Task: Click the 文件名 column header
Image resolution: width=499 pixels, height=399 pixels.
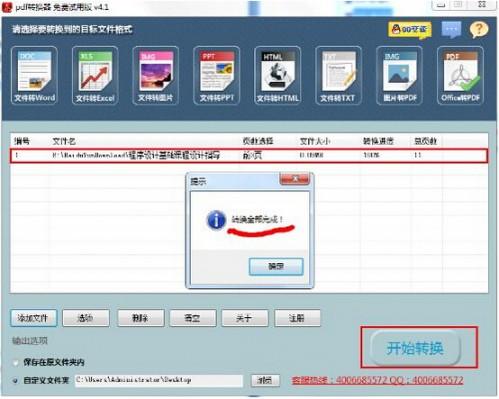Action: [64, 141]
